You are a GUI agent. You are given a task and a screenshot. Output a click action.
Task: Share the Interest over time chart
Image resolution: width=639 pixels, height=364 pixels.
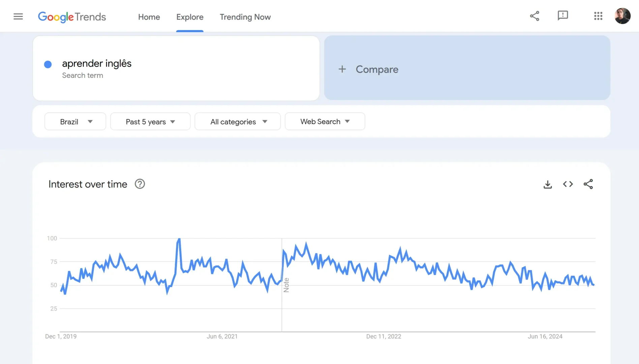[588, 184]
